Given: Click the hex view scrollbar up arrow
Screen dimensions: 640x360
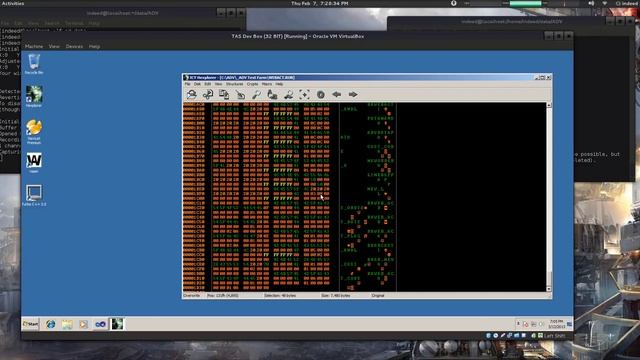Looking at the screenshot, I should [549, 105].
